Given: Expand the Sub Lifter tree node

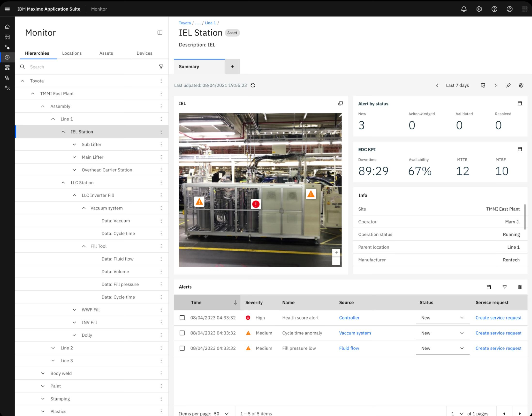Looking at the screenshot, I should coord(74,145).
